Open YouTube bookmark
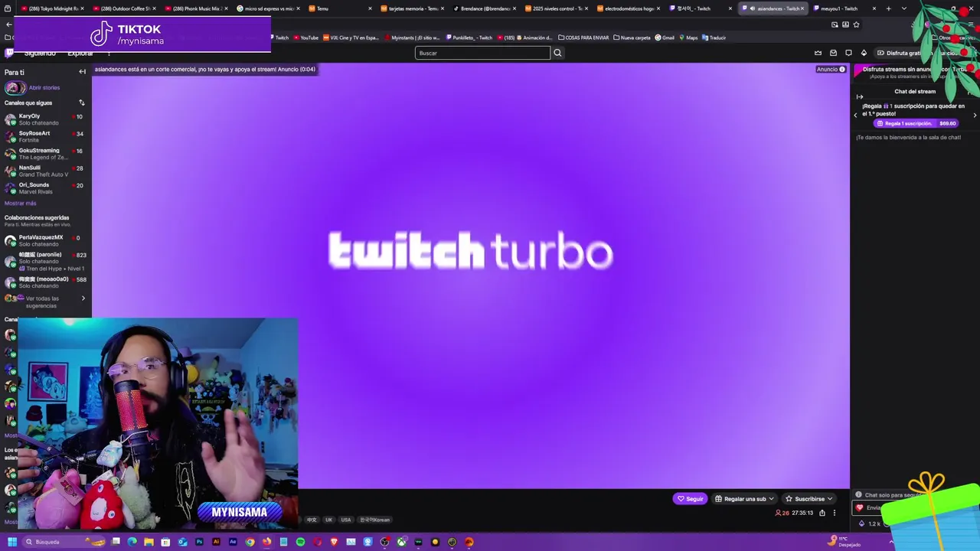 point(305,37)
